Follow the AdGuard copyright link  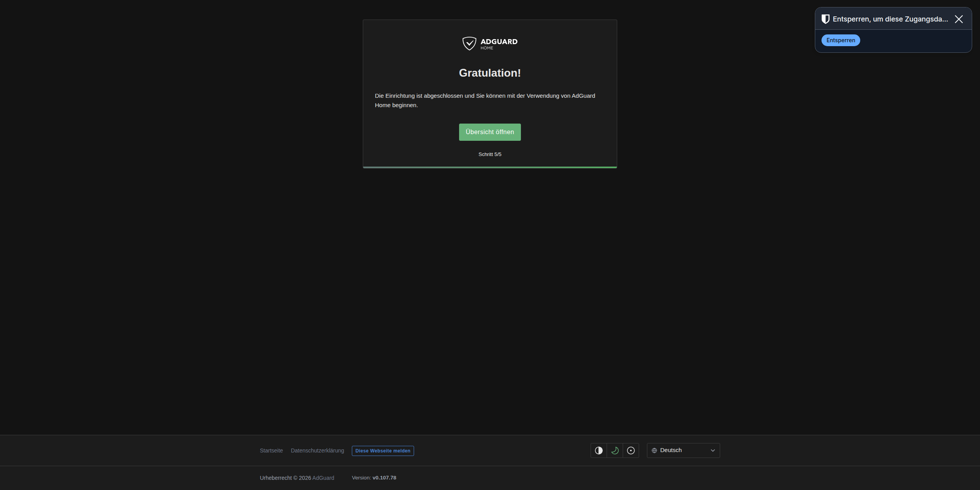[x=323, y=478]
